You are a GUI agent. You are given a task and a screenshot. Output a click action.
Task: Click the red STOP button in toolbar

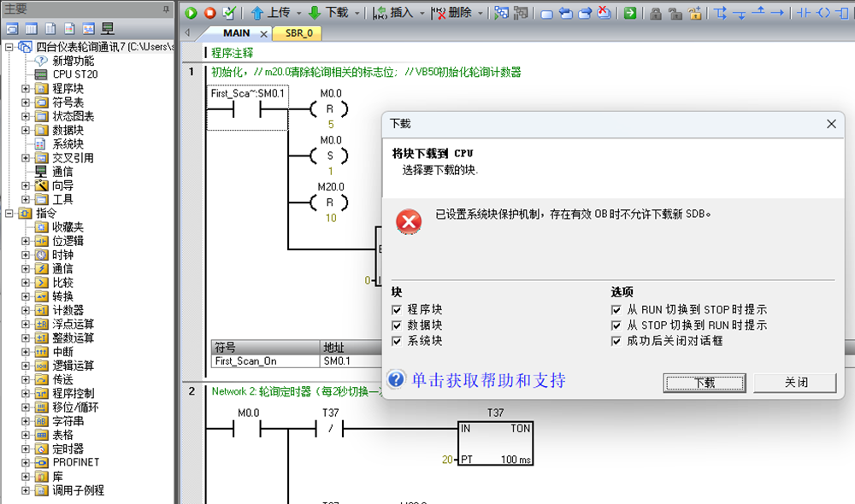pos(209,13)
